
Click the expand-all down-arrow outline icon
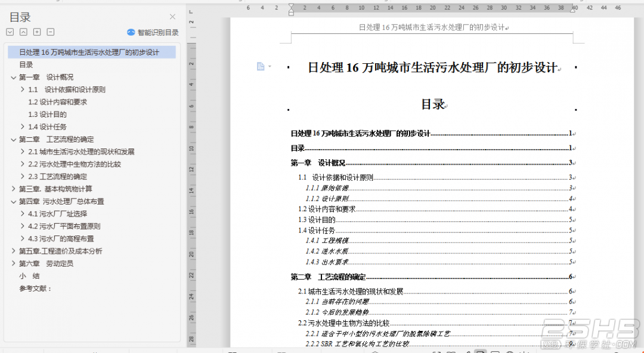coord(10,32)
